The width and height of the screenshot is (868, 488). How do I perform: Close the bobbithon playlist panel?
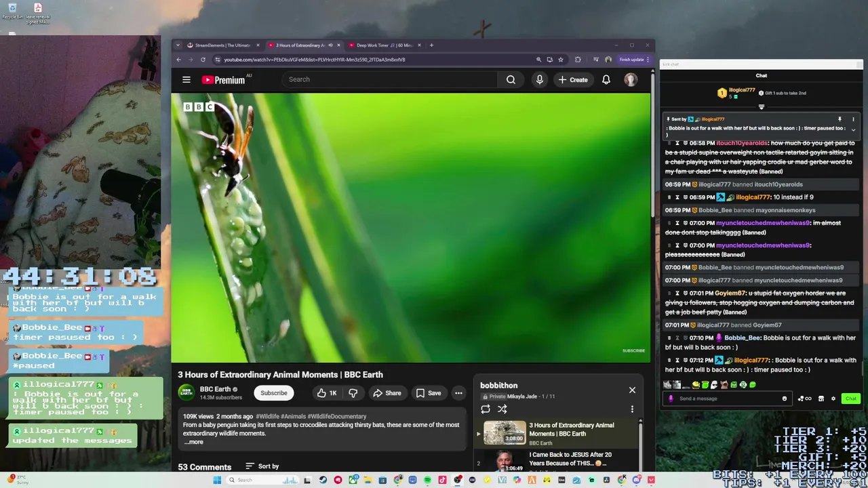632,390
